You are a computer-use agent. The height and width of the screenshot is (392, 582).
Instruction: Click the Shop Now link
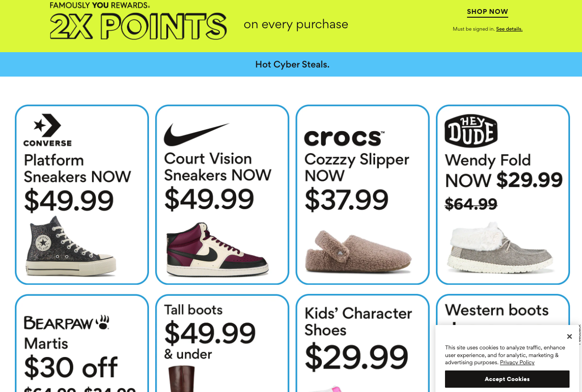[487, 12]
